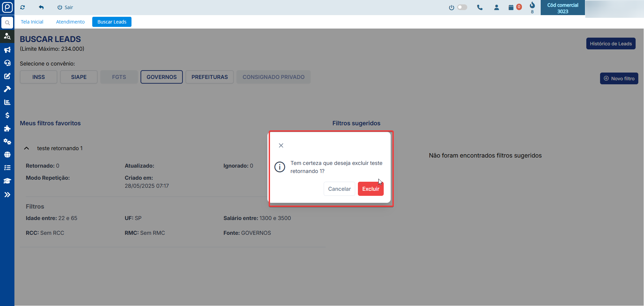Confirm deletion with the red Excluir button

point(370,189)
